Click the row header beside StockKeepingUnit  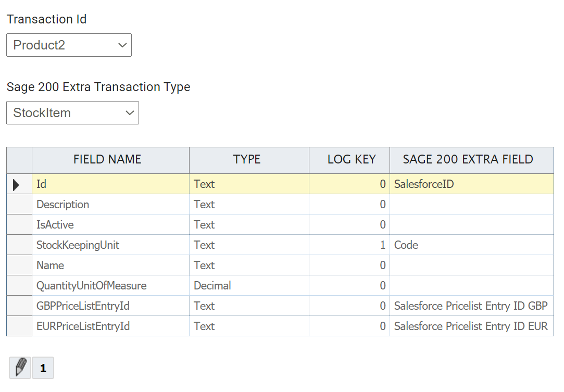click(19, 245)
